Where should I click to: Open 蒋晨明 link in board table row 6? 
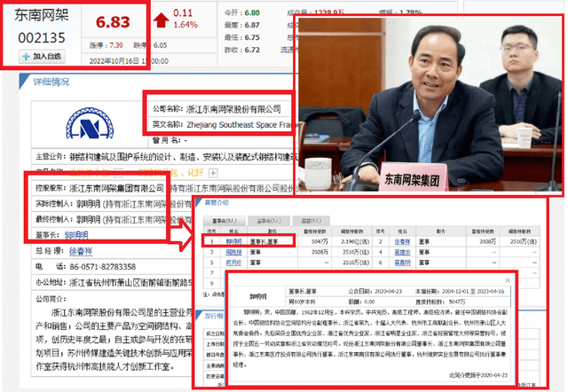click(402, 263)
